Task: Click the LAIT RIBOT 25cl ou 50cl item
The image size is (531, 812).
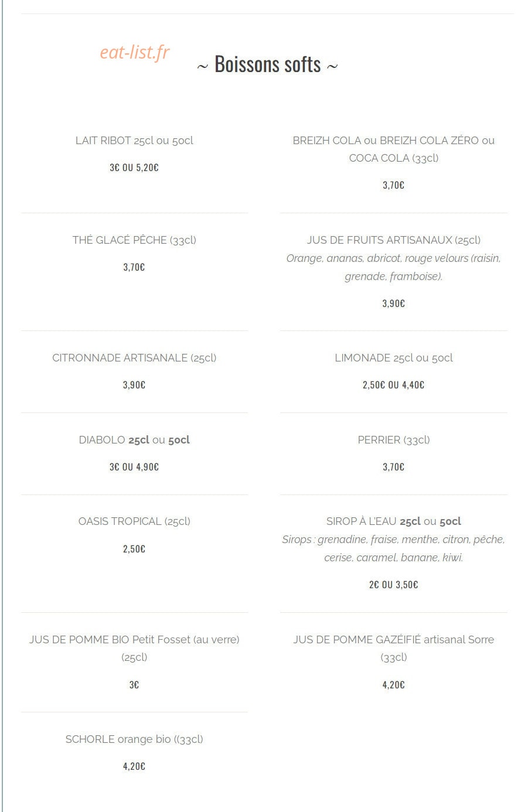Action: tap(134, 141)
